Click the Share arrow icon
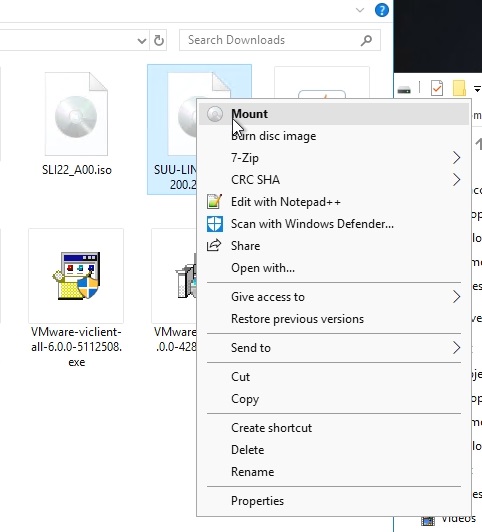 pyautogui.click(x=214, y=245)
